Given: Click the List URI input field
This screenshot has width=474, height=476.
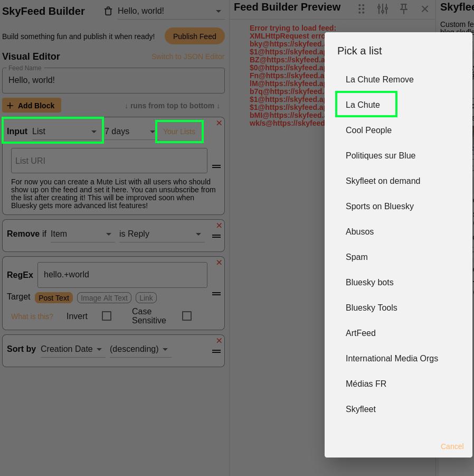Looking at the screenshot, I should 109,161.
